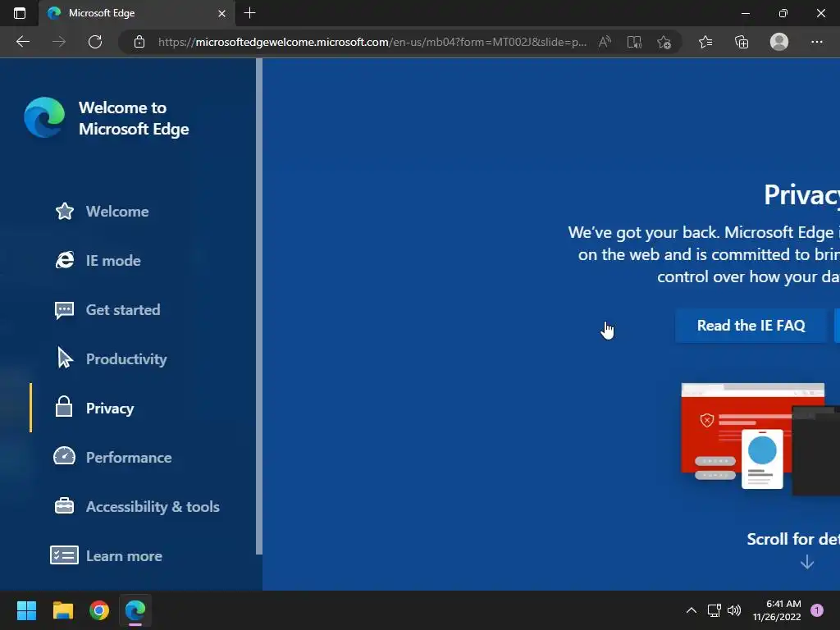Screen dimensions: 840x630
Task: Open the user profile menu
Action: click(x=779, y=42)
